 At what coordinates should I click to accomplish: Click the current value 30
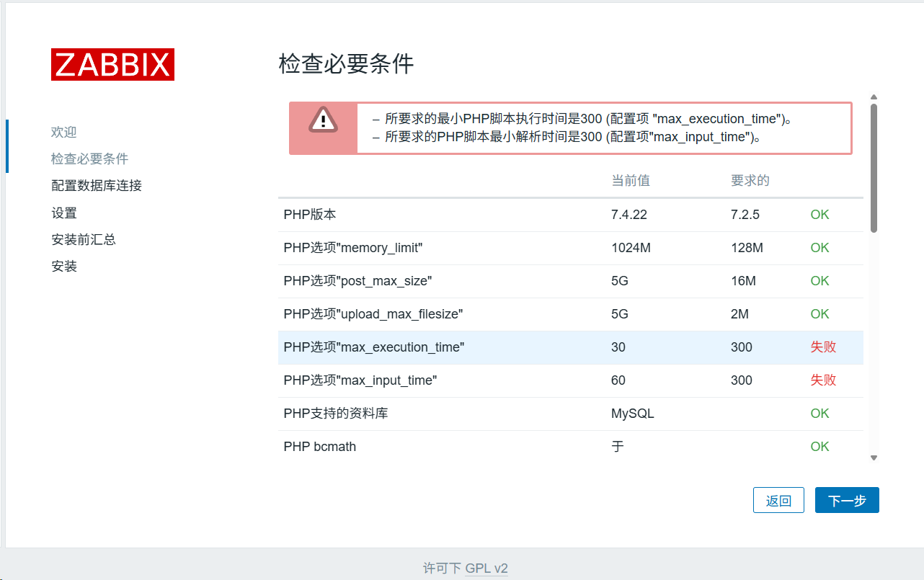pyautogui.click(x=618, y=347)
